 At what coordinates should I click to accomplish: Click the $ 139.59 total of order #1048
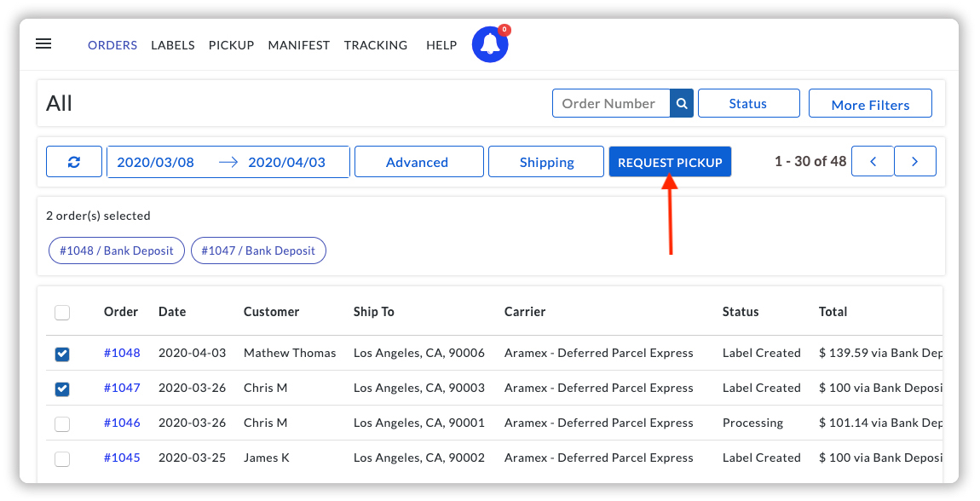click(x=880, y=353)
